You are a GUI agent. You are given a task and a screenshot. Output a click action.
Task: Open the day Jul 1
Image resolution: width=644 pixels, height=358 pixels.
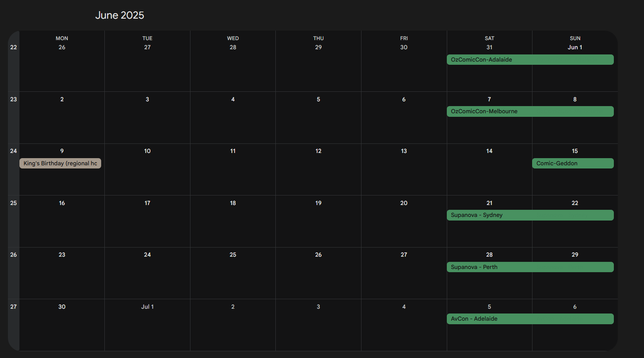pos(147,307)
